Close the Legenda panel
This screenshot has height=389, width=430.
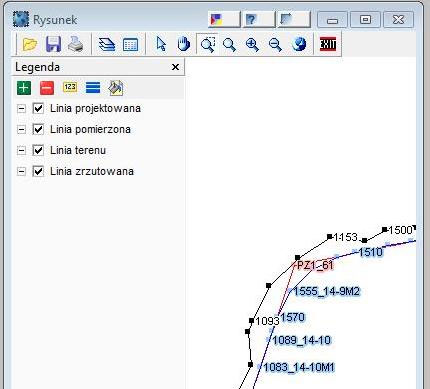[175, 67]
